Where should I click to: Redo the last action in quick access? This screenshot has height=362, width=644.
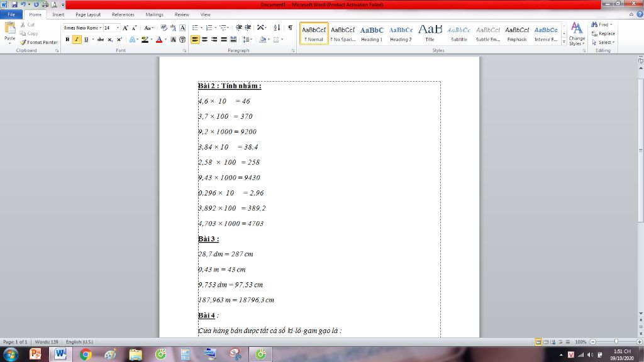pyautogui.click(x=36, y=4)
